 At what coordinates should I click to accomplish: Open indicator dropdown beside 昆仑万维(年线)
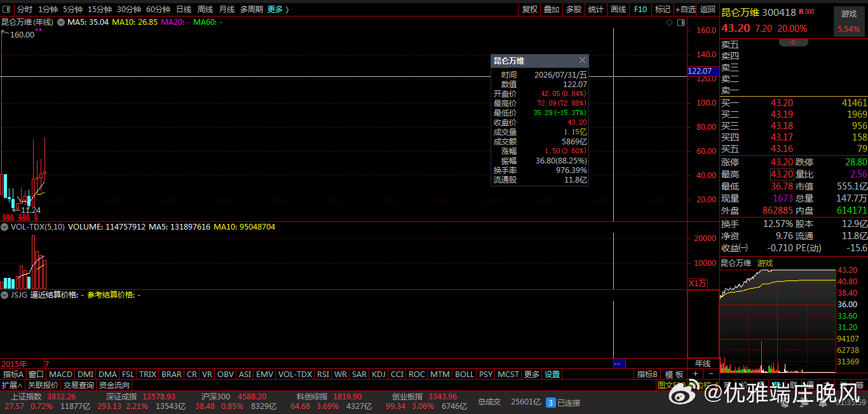click(x=61, y=22)
